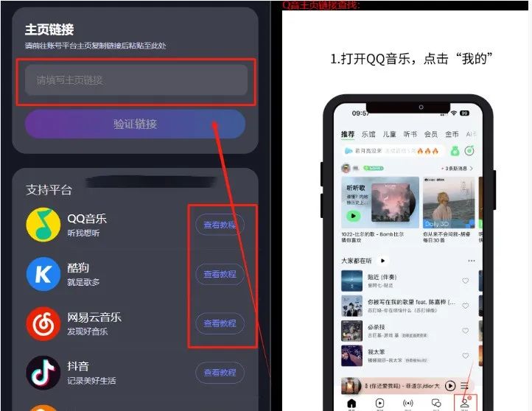Open 必杀技 album thumbnail
Image resolution: width=532 pixels, height=411 pixels.
click(351, 331)
